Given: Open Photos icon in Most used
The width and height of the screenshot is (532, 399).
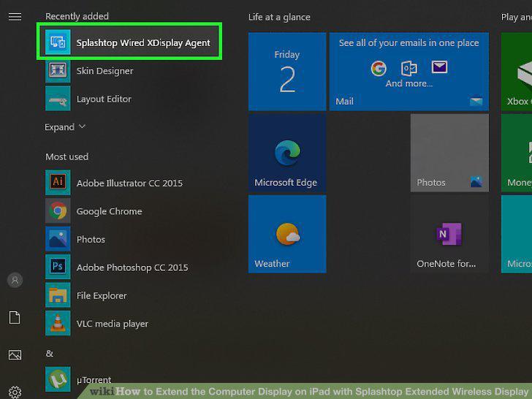Looking at the screenshot, I should pos(58,239).
